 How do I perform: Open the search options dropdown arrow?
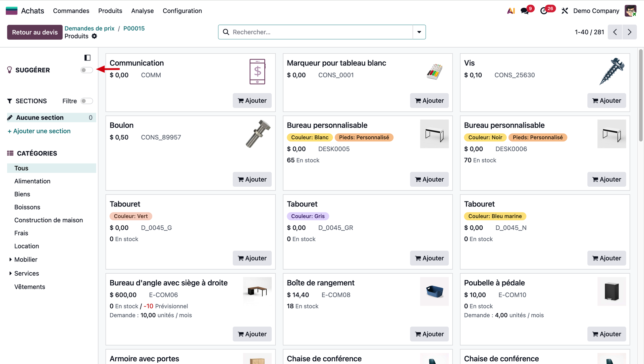pos(419,32)
